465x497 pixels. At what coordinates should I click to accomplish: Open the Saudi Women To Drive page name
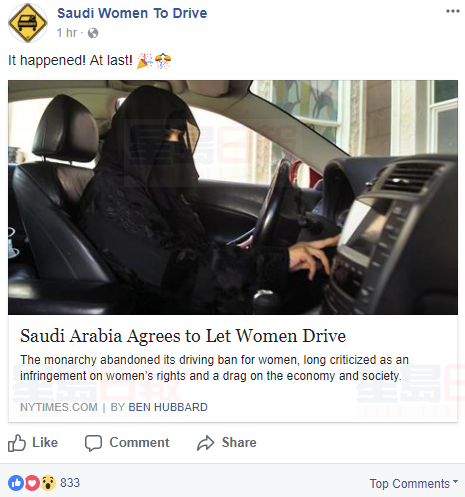(132, 13)
